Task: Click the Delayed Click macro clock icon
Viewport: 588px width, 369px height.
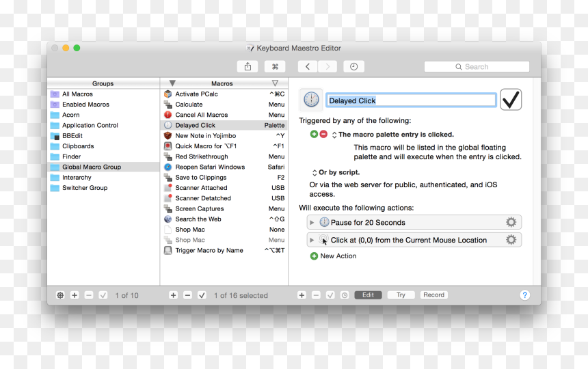Action: [311, 100]
